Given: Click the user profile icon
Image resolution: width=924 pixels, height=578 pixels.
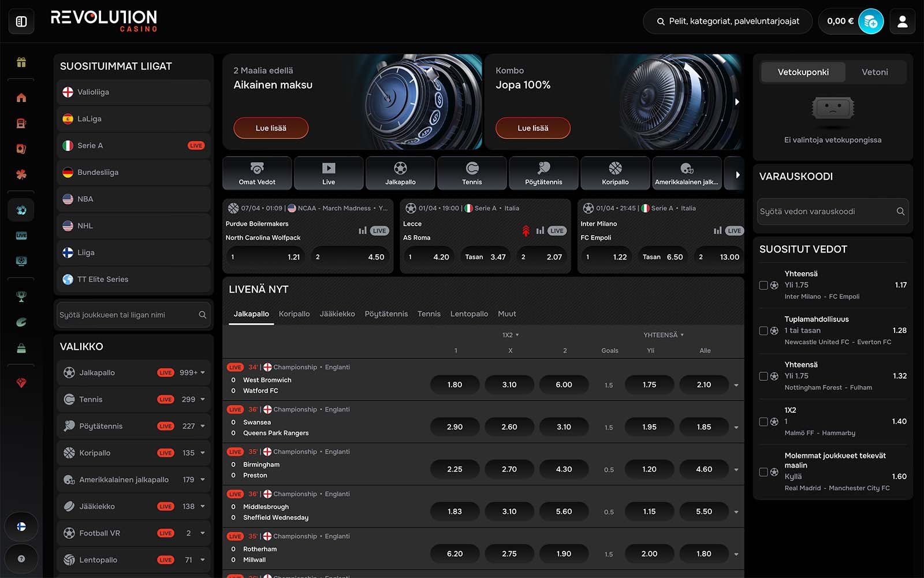Looking at the screenshot, I should coord(902,21).
